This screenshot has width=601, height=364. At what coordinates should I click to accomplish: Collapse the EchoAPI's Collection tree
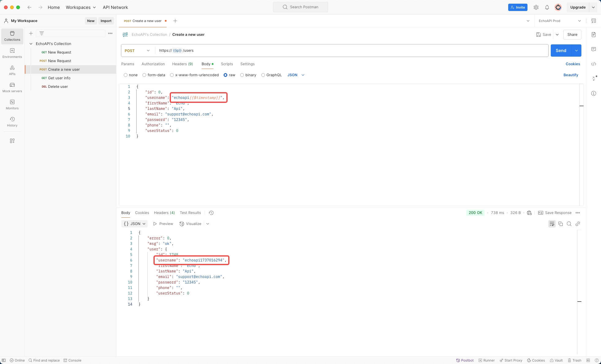(31, 44)
